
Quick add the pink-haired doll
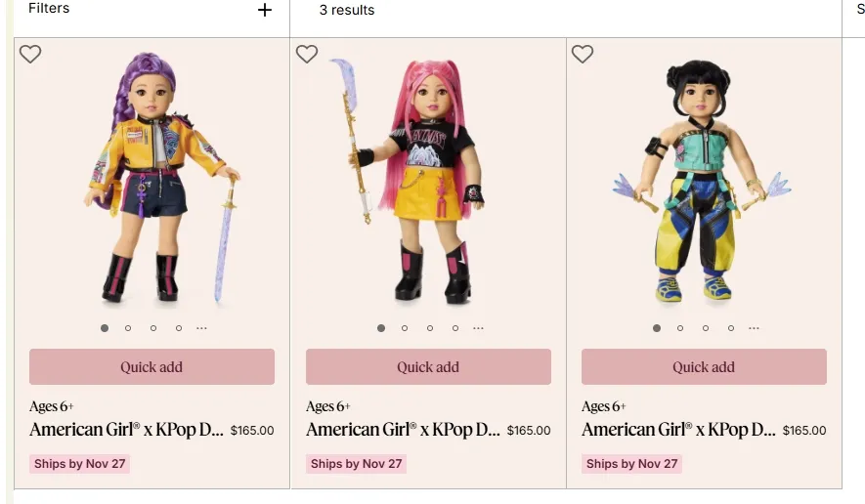(x=429, y=366)
